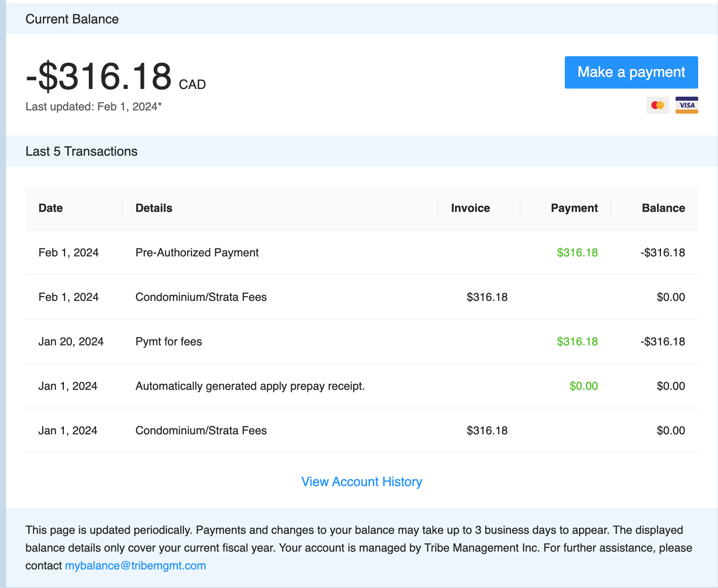Click the VISA card icon
Screen dimensions: 718x588
[687, 105]
